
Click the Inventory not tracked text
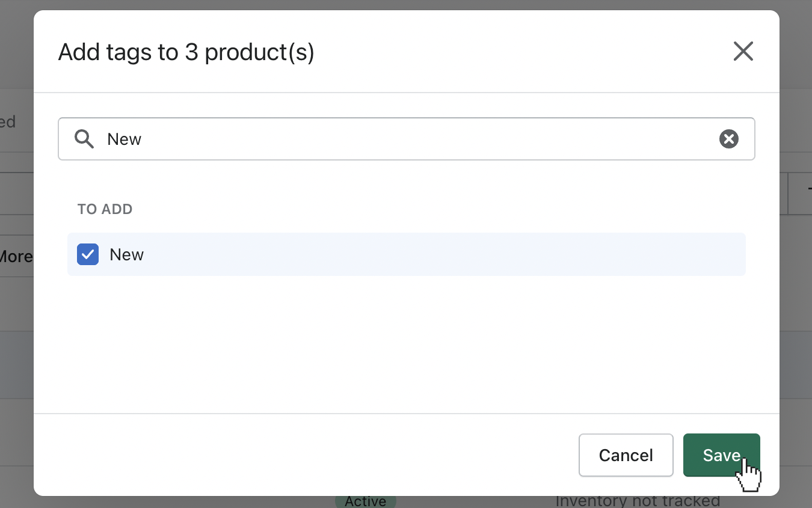pyautogui.click(x=638, y=501)
